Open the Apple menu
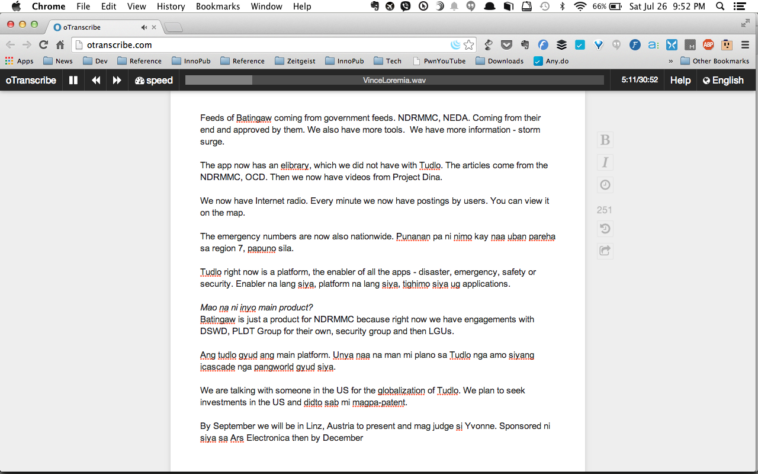The image size is (758, 474). pos(15,6)
